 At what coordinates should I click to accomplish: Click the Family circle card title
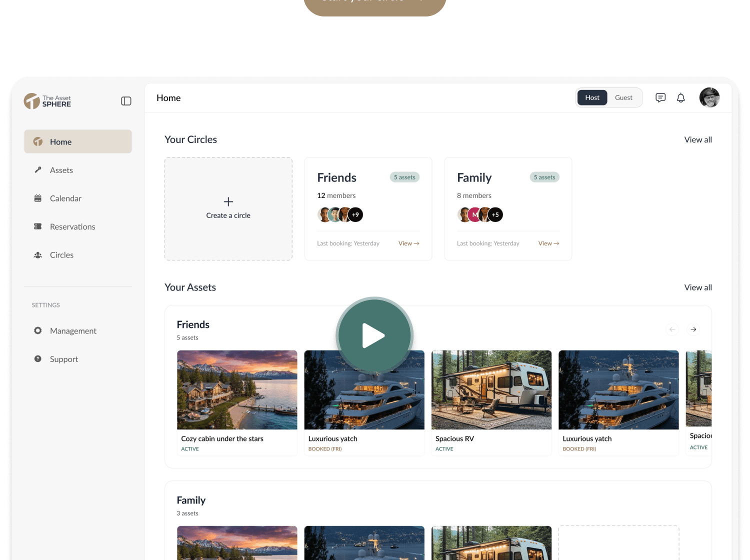(474, 177)
